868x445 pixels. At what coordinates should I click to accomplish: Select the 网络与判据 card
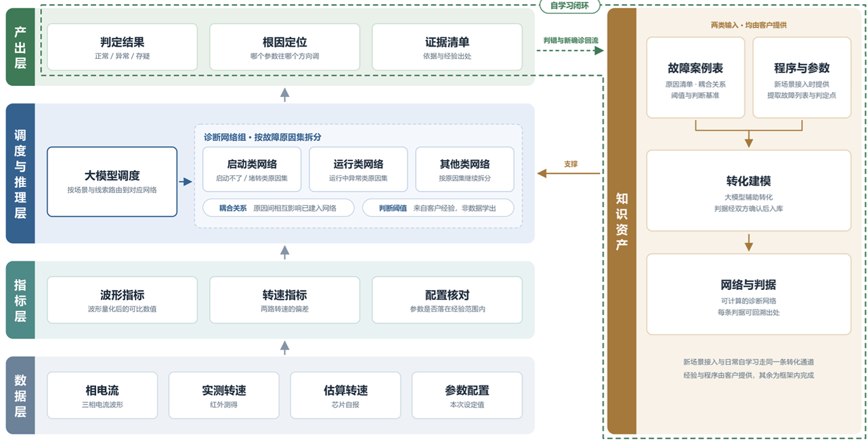[749, 294]
